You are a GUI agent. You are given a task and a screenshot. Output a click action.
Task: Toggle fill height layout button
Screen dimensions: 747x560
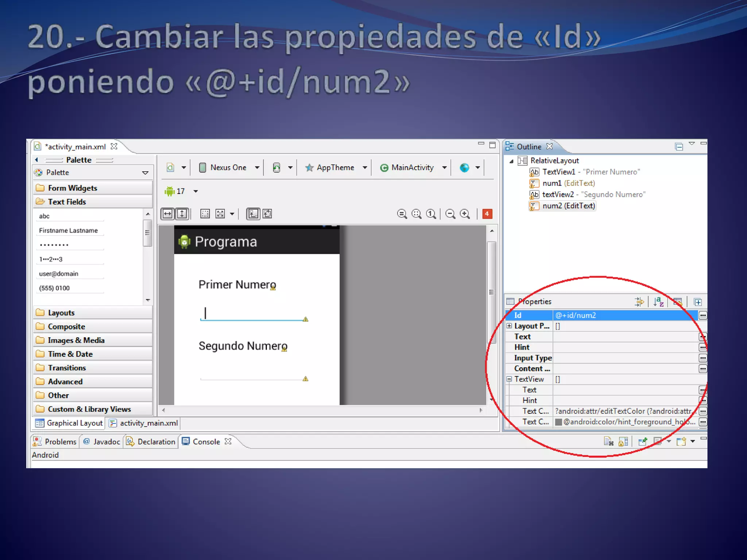[x=182, y=214]
